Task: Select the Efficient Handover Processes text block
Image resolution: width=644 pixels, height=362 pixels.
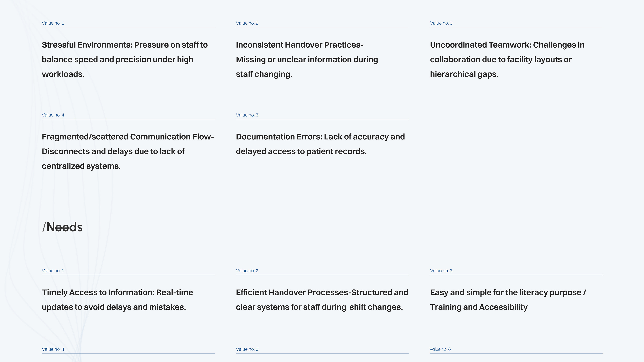Action: tap(322, 300)
